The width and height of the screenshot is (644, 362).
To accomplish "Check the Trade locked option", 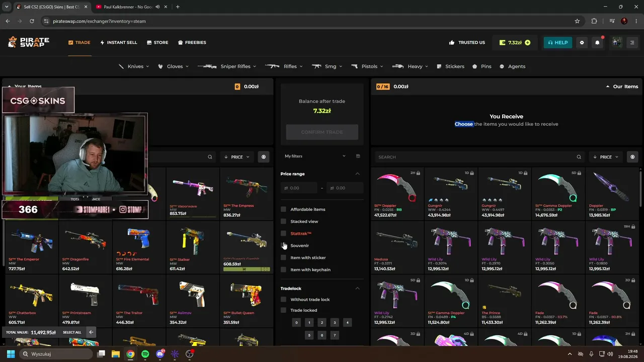I will (283, 310).
